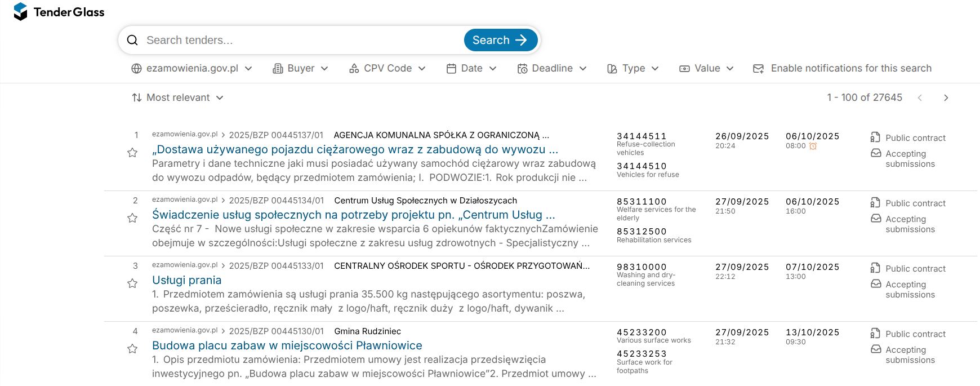The image size is (980, 386).
Task: Favorite the Usługi prania tender
Action: 132,283
